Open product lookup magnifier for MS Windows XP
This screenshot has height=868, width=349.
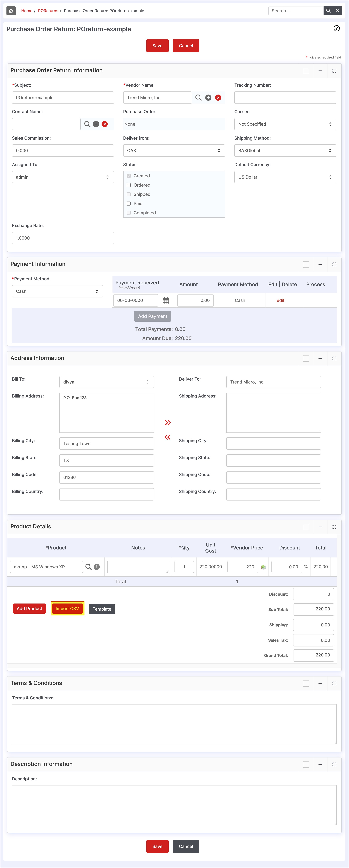click(x=88, y=567)
